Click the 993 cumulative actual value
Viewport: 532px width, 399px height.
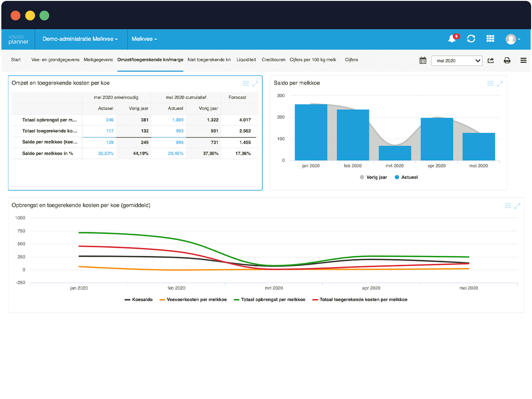tap(179, 131)
